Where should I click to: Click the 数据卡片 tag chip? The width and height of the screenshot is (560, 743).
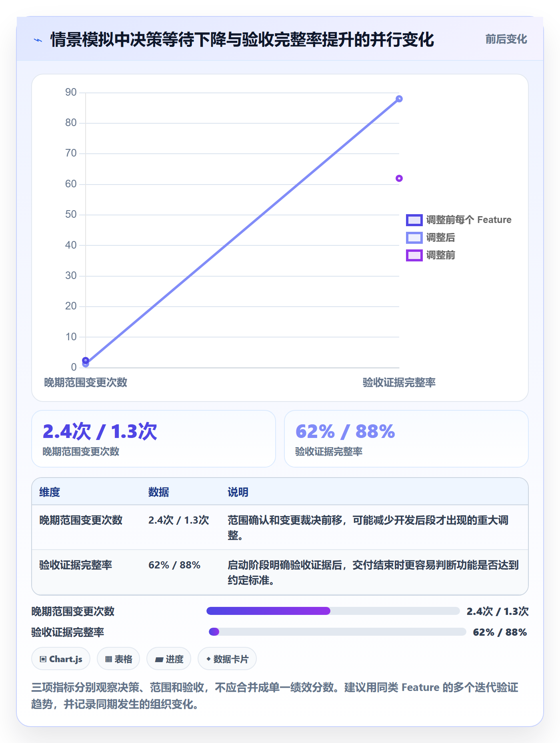[x=227, y=659]
